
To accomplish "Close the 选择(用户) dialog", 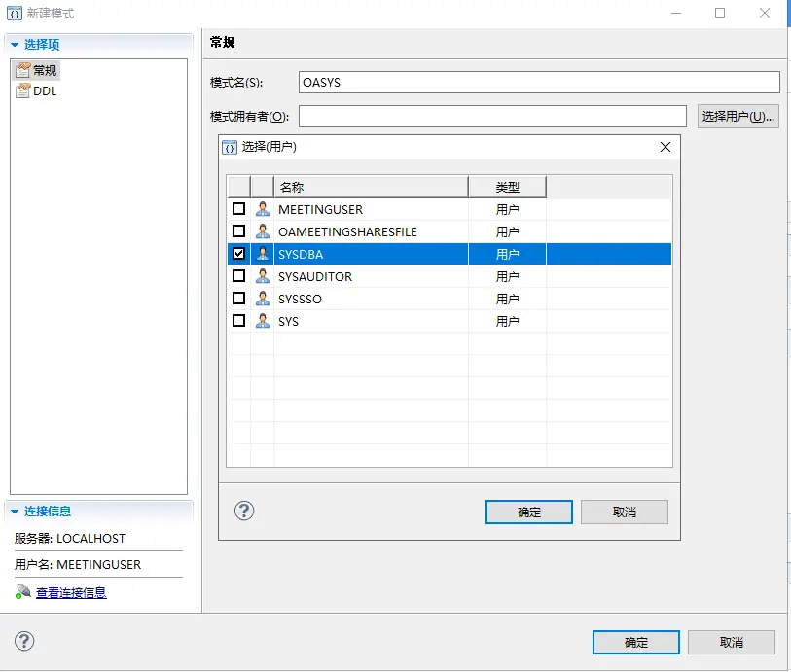I will tap(665, 147).
